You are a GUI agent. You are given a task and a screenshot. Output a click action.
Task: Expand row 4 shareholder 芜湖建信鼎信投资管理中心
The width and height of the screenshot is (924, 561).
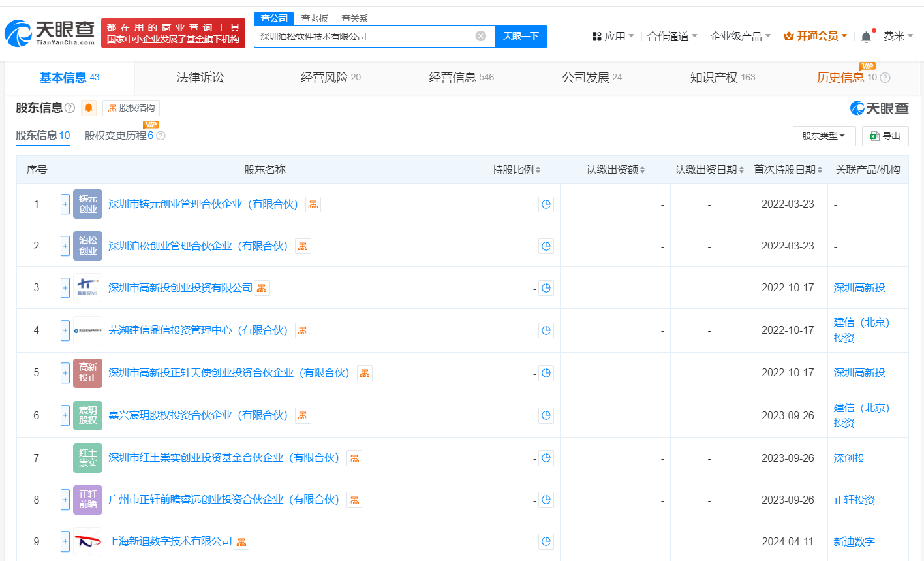(65, 330)
